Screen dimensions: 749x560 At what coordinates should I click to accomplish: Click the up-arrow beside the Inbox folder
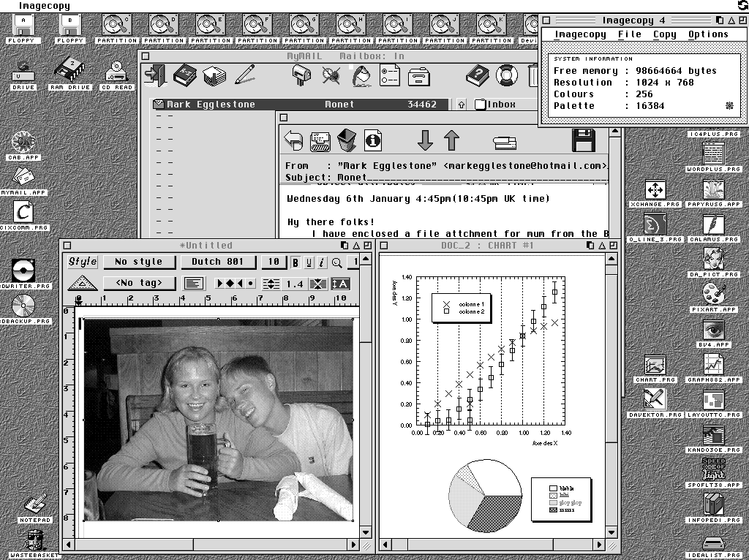point(461,105)
